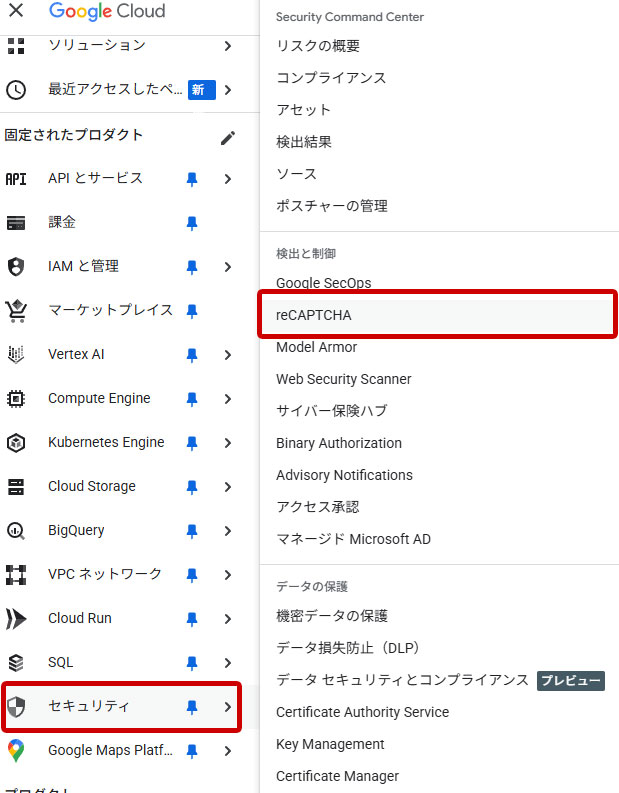
Task: Click the SQL layers icon
Action: [x=16, y=663]
